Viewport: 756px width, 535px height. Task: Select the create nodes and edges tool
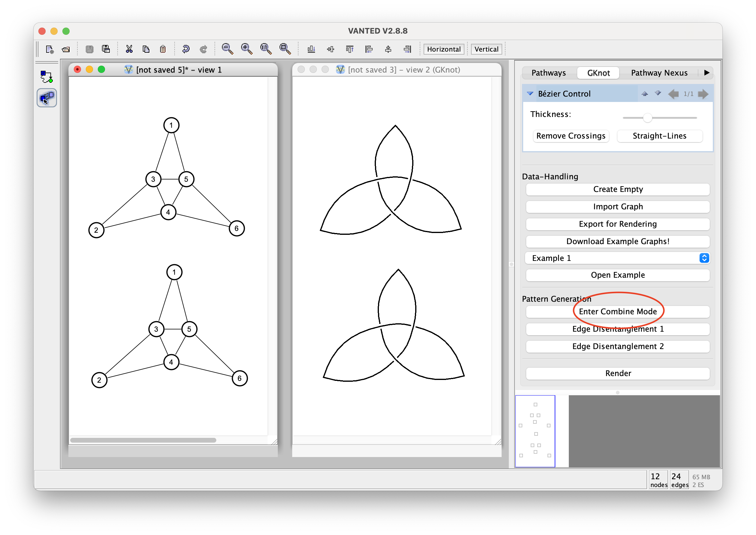[x=46, y=77]
